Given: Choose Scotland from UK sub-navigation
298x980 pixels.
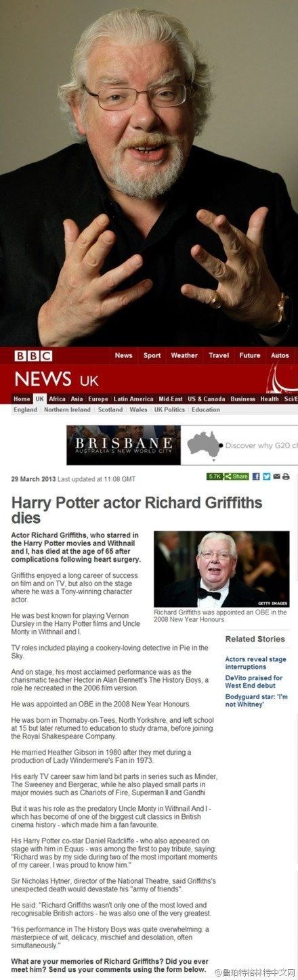Looking at the screenshot, I should (110, 409).
